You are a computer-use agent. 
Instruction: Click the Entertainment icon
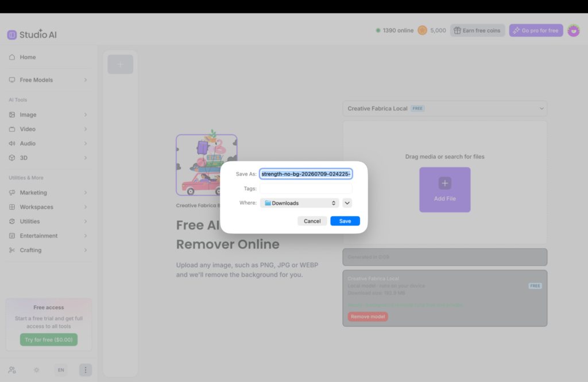coord(12,236)
